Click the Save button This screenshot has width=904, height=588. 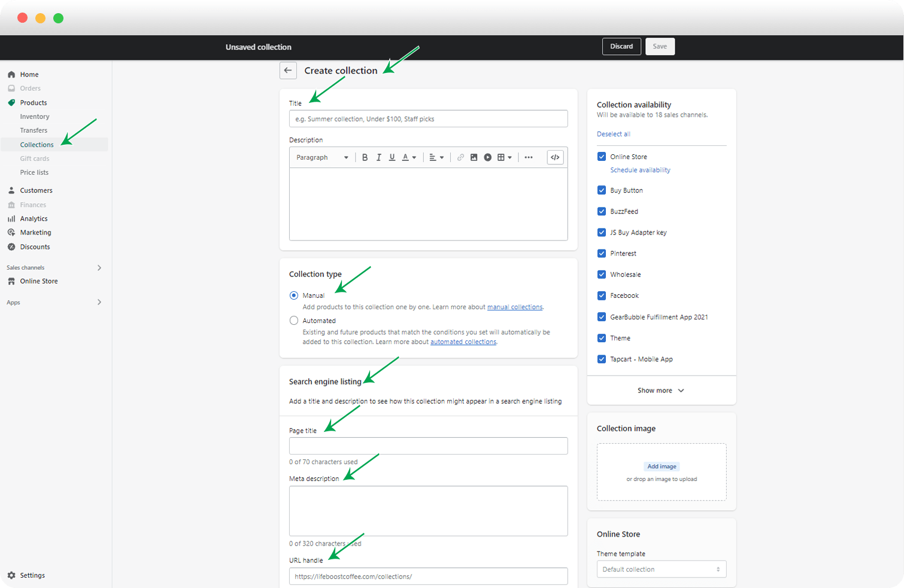660,46
